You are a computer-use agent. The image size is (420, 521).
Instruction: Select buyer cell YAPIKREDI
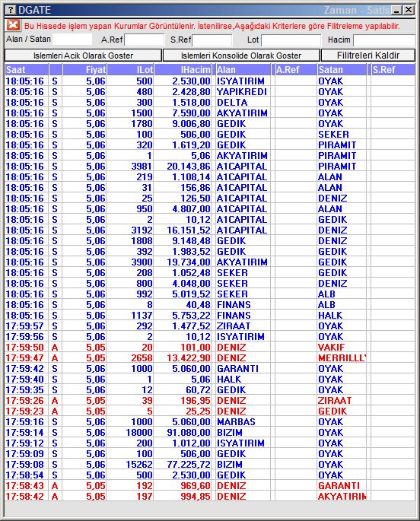(x=242, y=92)
